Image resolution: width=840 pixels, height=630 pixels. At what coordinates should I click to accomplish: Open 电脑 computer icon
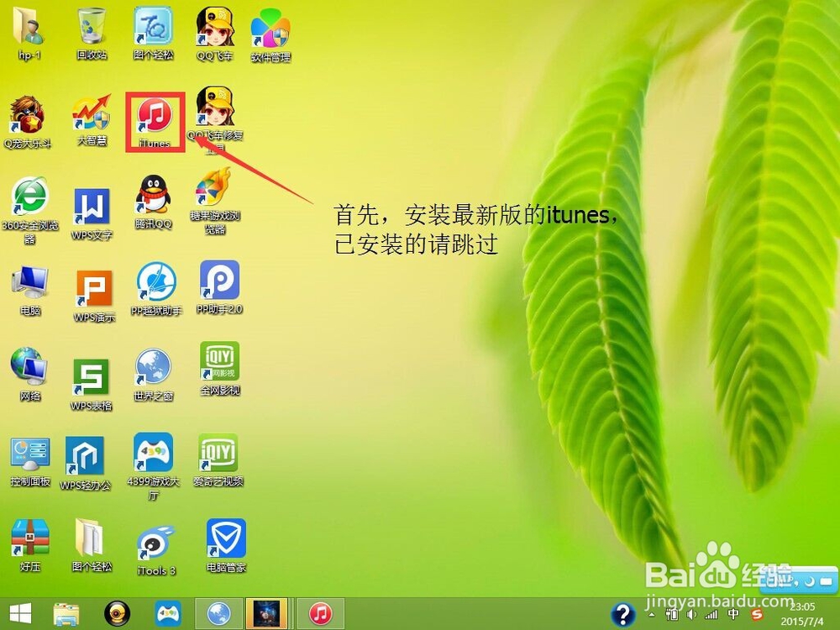(30, 291)
